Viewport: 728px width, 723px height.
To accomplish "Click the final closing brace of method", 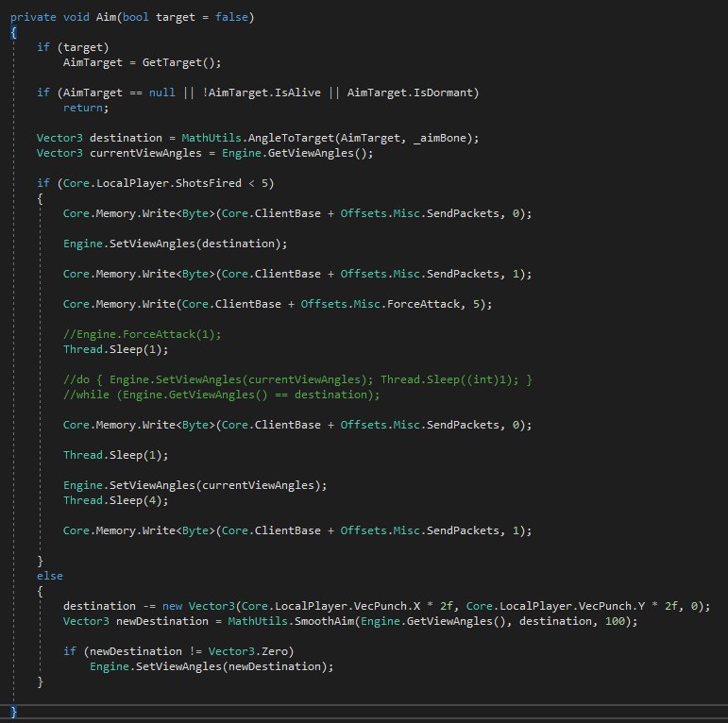I will tap(14, 711).
